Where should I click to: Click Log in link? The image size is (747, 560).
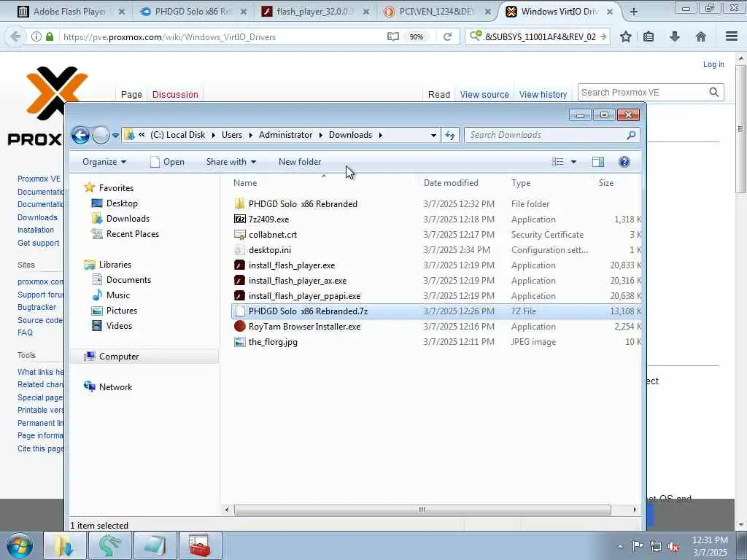click(713, 64)
